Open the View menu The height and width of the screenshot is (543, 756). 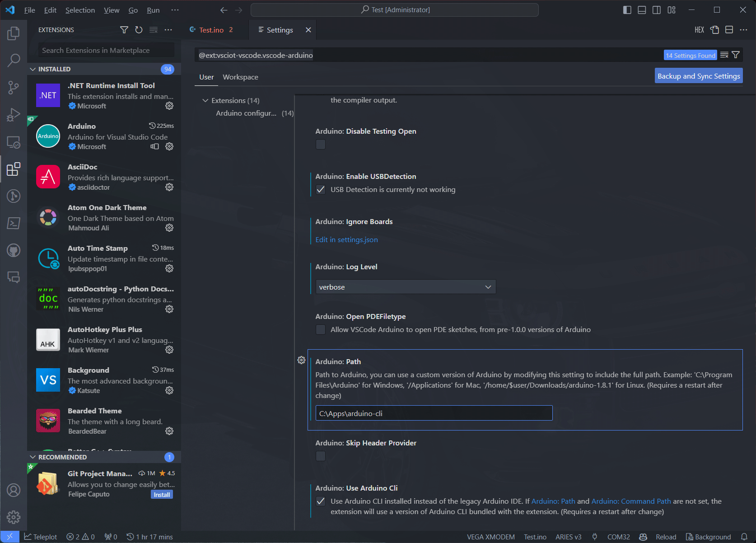point(112,10)
